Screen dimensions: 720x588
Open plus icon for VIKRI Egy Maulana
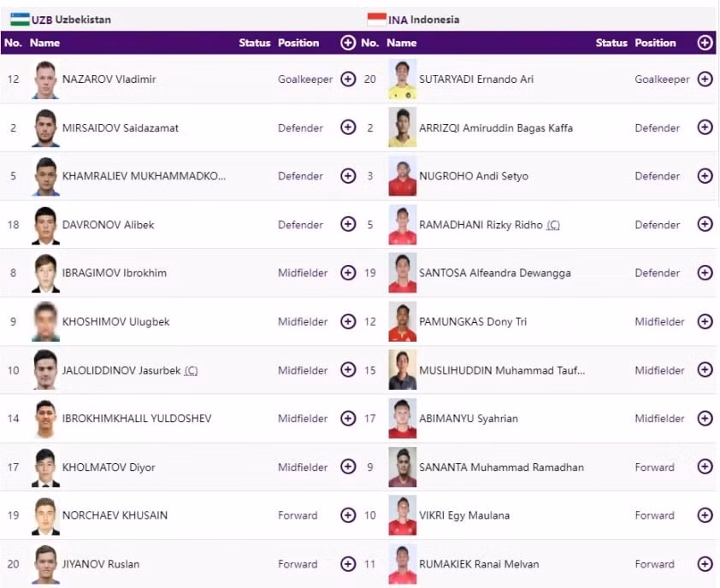click(x=705, y=515)
